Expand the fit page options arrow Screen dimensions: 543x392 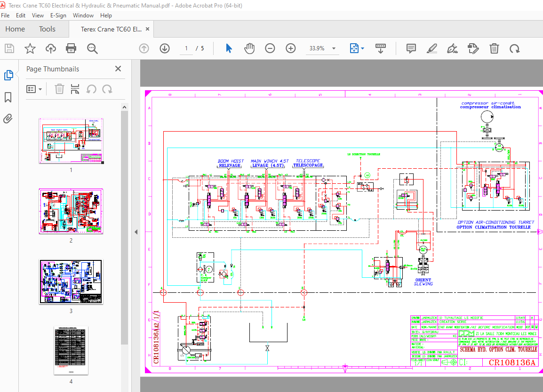tap(362, 48)
